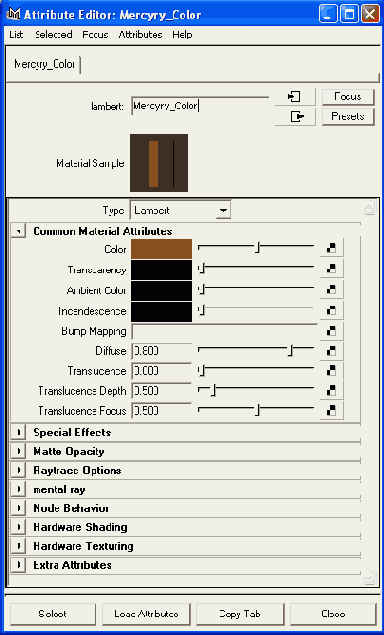The width and height of the screenshot is (384, 635).
Task: Click the Transparency slider handle
Action: pos(202,268)
